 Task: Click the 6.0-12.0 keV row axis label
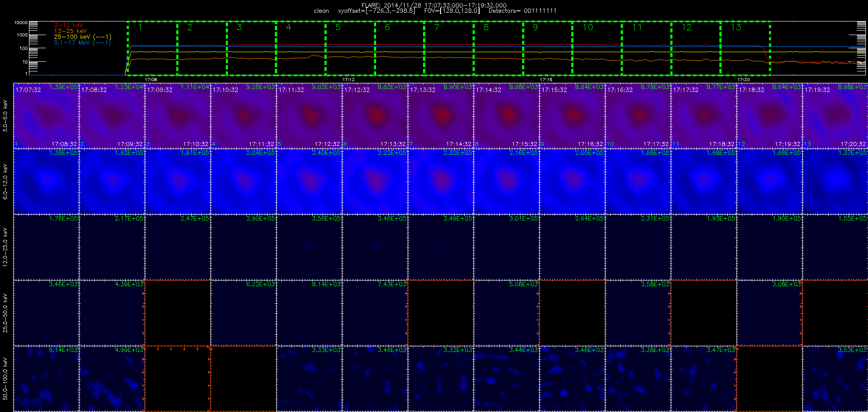(5, 181)
